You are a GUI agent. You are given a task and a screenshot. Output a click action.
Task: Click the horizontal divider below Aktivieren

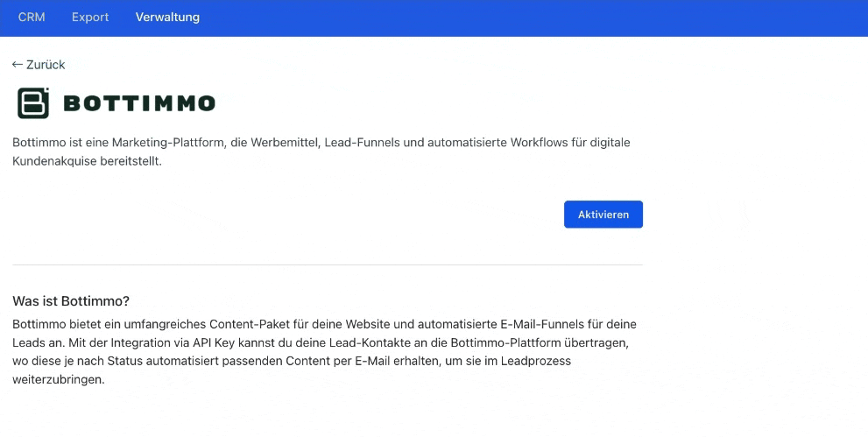point(327,264)
